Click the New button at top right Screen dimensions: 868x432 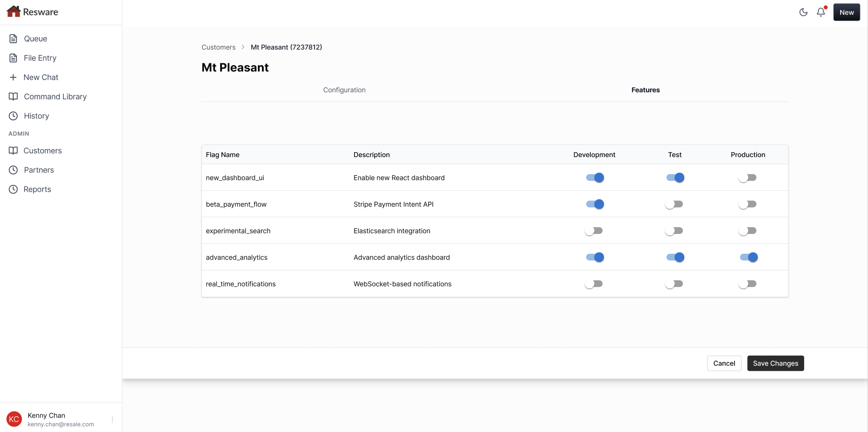[x=846, y=12]
